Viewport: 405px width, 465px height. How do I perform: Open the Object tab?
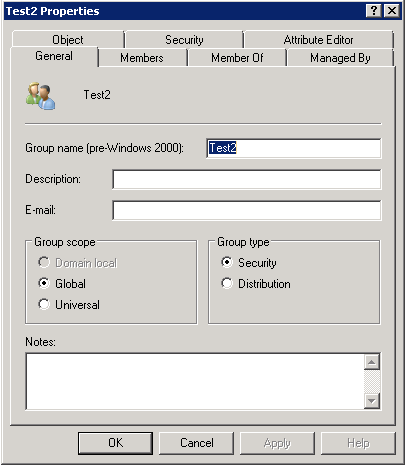point(68,40)
